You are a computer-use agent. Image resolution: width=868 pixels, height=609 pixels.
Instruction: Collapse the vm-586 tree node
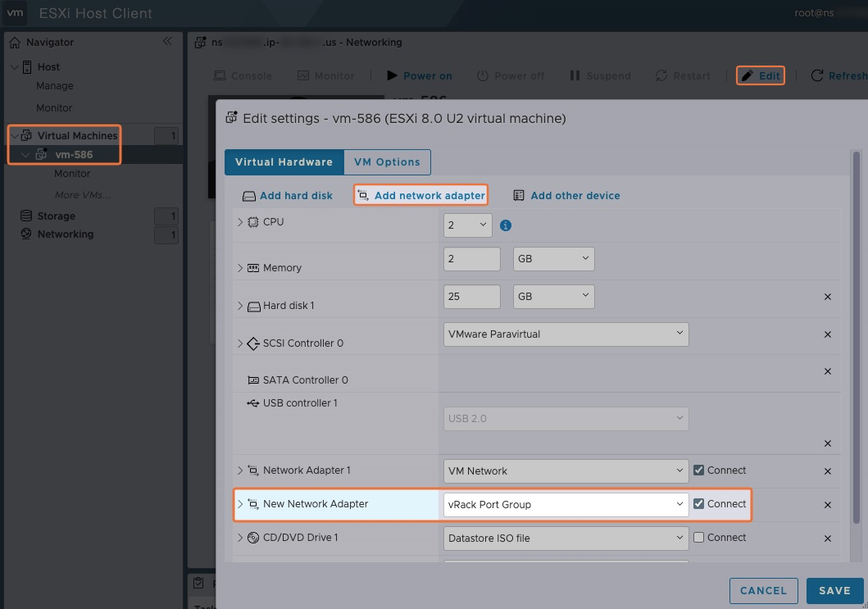[25, 155]
